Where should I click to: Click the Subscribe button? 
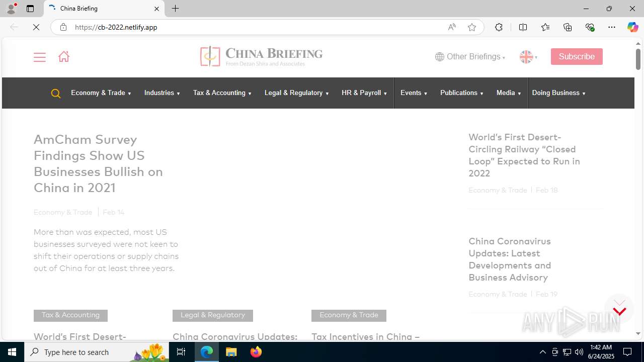pyautogui.click(x=577, y=56)
